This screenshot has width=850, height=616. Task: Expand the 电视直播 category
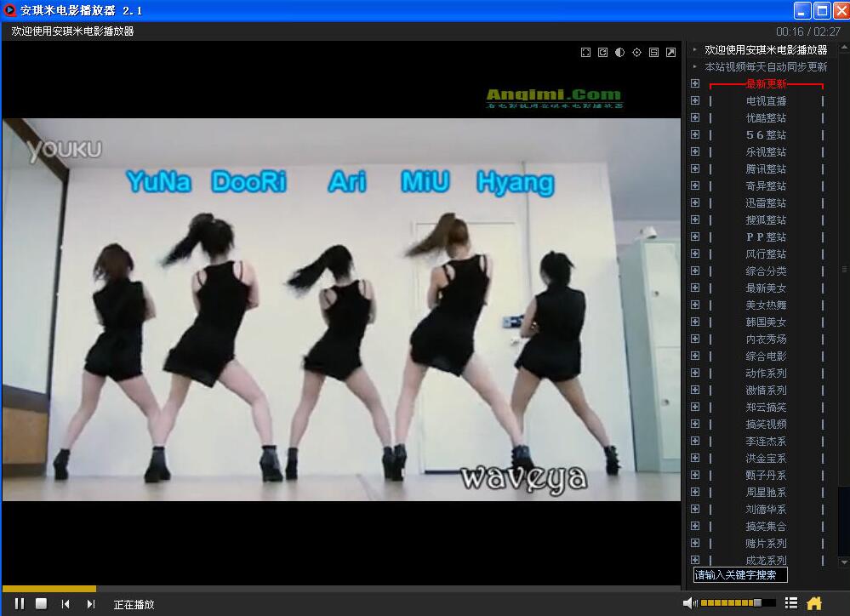(695, 100)
